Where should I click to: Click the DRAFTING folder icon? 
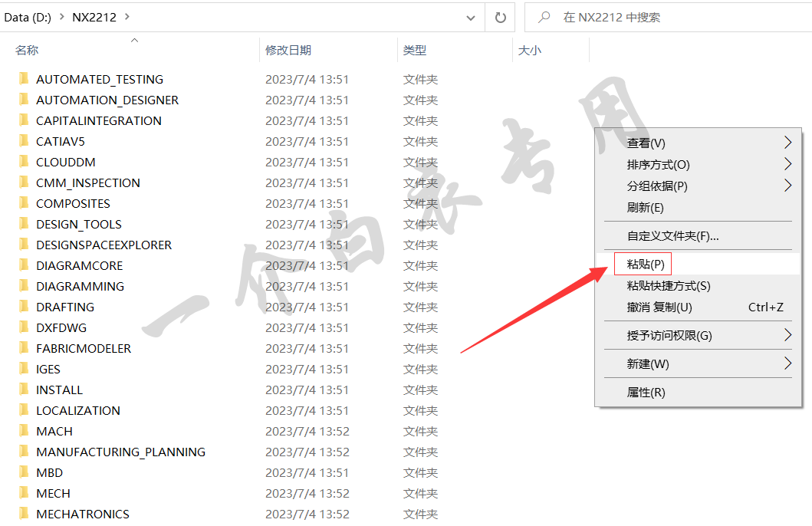pyautogui.click(x=23, y=307)
